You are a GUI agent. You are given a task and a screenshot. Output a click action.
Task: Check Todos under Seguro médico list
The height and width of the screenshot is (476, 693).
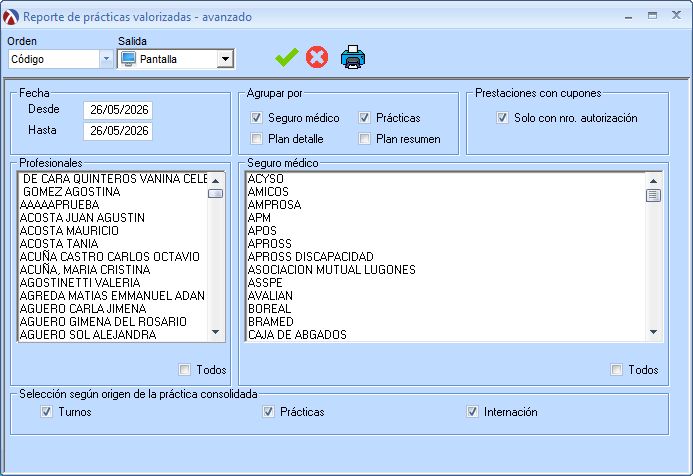point(617,369)
